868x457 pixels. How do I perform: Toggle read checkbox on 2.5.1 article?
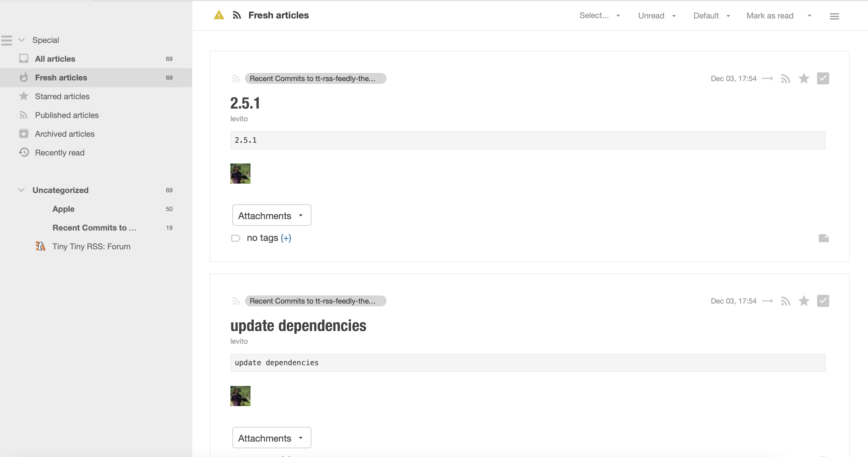[823, 78]
